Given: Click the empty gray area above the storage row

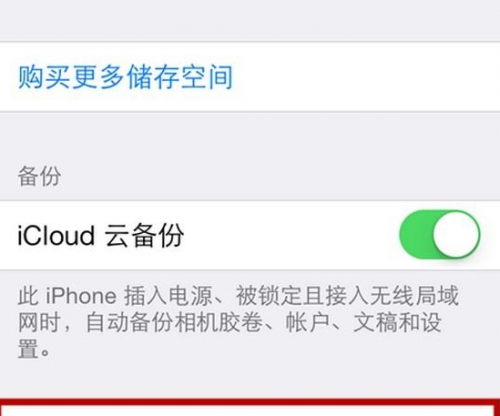Looking at the screenshot, I should (x=250, y=20).
